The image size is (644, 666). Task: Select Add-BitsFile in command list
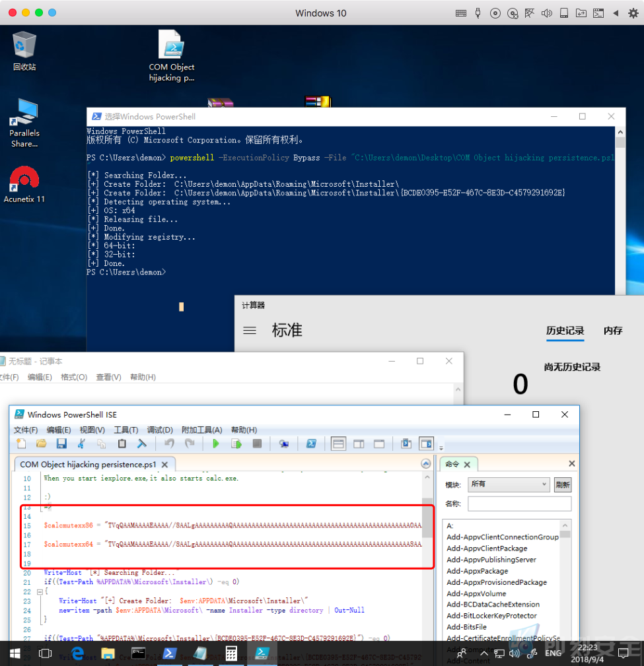466,627
